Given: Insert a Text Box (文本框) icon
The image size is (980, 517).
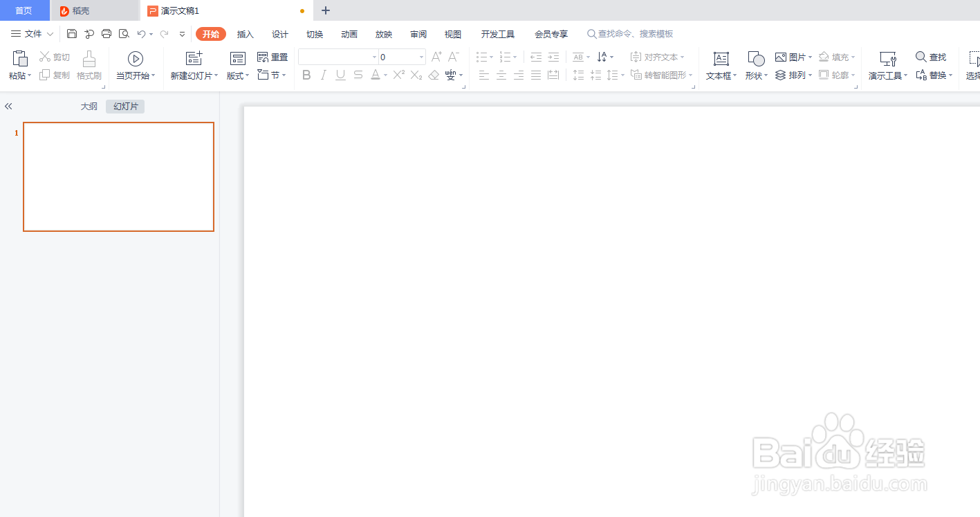Looking at the screenshot, I should tap(721, 59).
